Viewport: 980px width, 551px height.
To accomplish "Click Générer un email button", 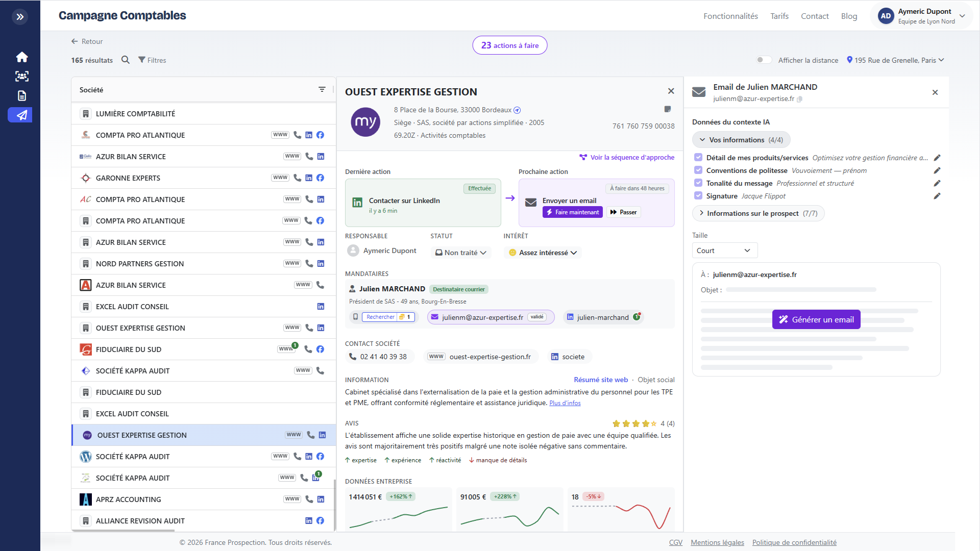I will [816, 319].
